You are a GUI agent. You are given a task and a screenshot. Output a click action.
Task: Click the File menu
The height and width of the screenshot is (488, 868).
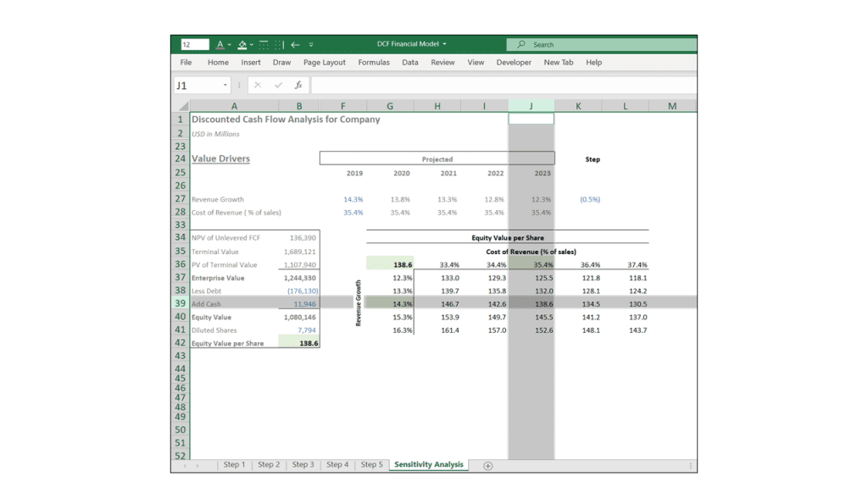(x=185, y=62)
